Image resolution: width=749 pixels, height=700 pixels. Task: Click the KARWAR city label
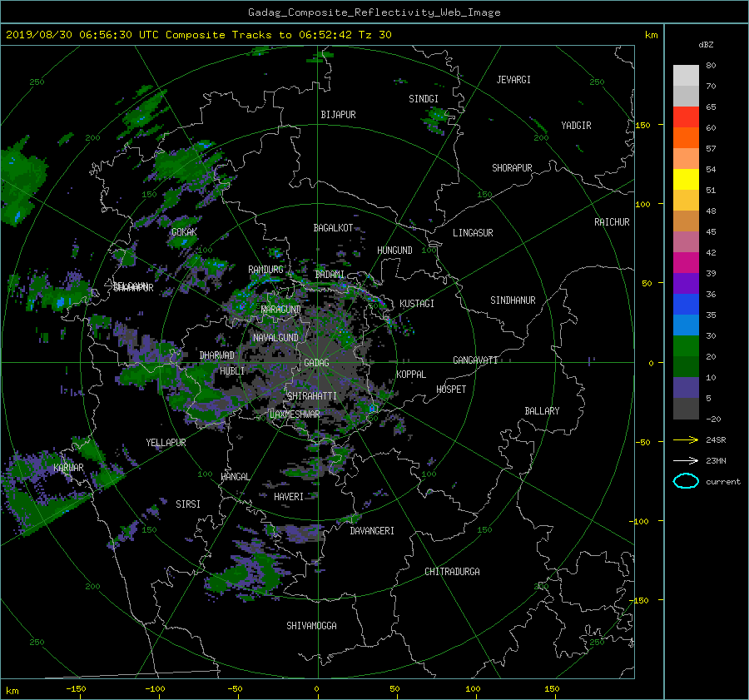(x=68, y=468)
